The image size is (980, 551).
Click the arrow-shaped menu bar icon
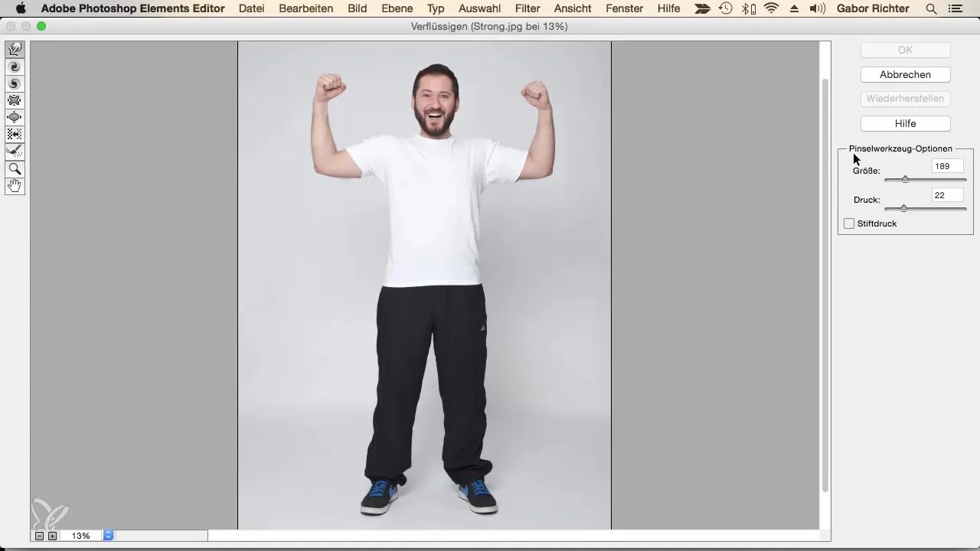coord(702,8)
